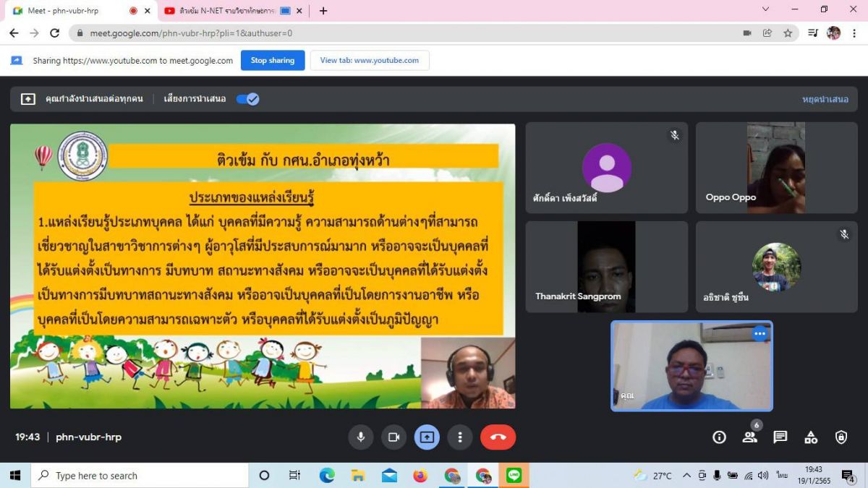Screen dimensions: 868x488
Task: Mute the microphone in Meet controls
Action: click(360, 437)
